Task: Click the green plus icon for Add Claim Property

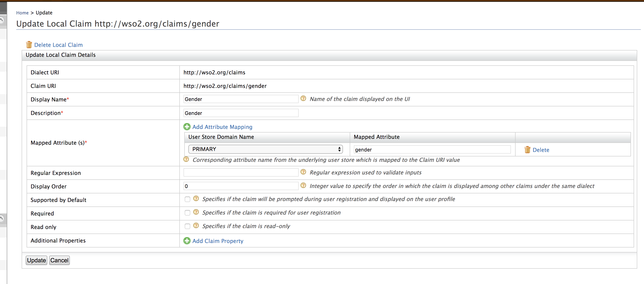Action: [x=187, y=241]
